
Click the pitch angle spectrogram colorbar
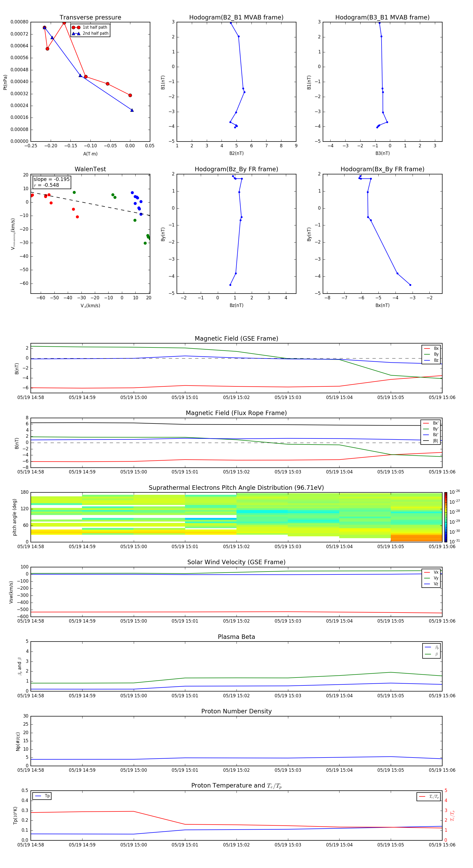(x=446, y=517)
